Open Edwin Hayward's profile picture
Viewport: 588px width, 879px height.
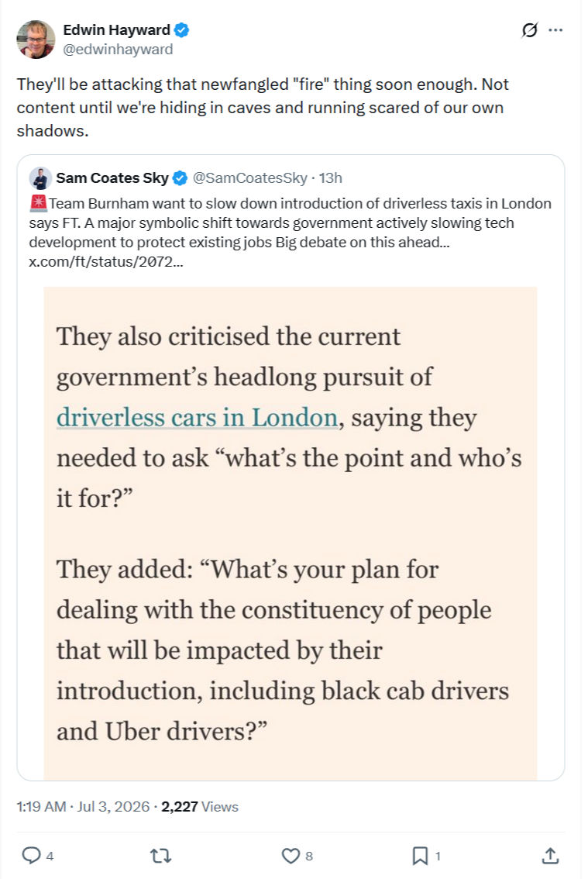pos(36,40)
